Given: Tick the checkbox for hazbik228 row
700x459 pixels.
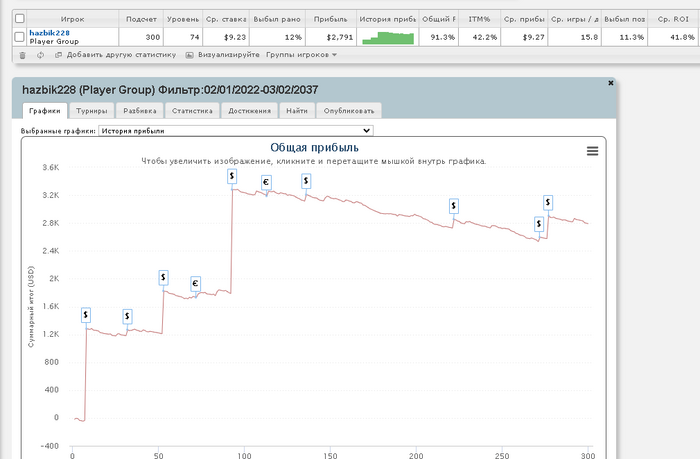Looking at the screenshot, I should 20,37.
